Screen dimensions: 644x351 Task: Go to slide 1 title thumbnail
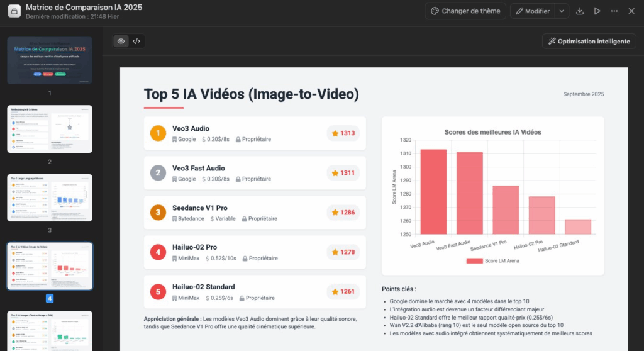point(50,60)
